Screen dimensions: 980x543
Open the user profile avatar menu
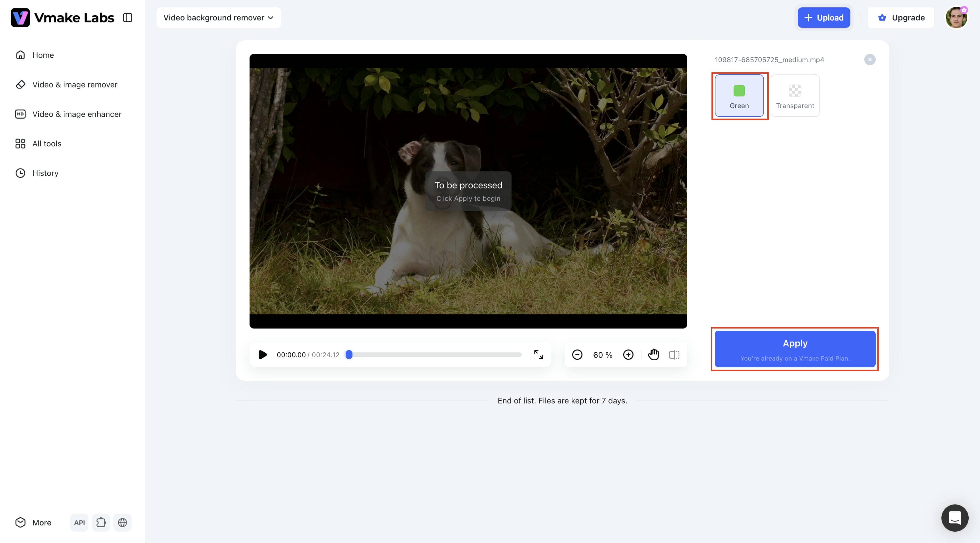(x=956, y=18)
